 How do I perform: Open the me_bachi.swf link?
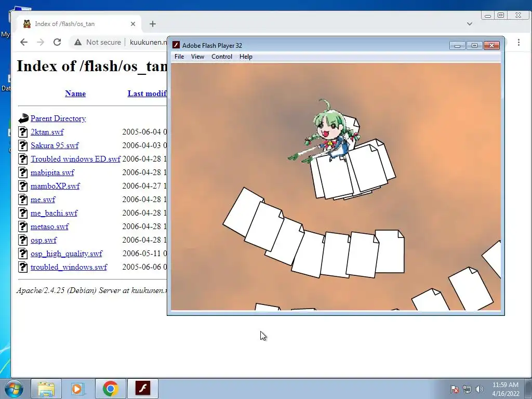tap(54, 213)
